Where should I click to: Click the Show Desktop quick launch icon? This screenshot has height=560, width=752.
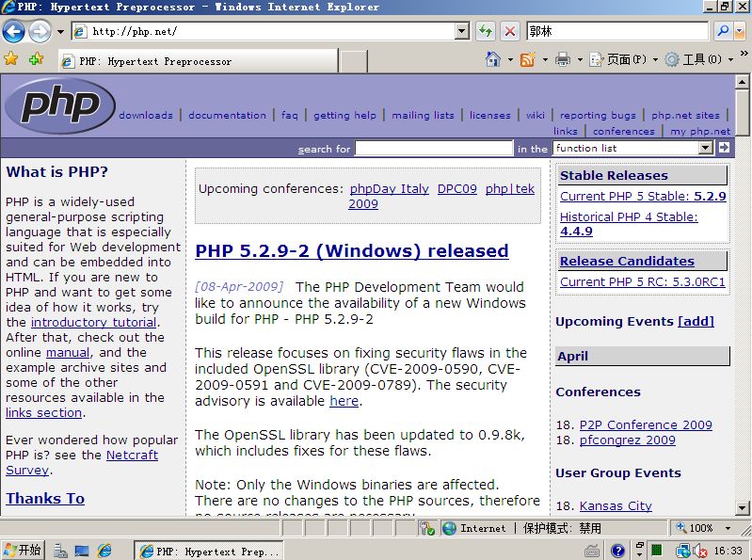(82, 551)
